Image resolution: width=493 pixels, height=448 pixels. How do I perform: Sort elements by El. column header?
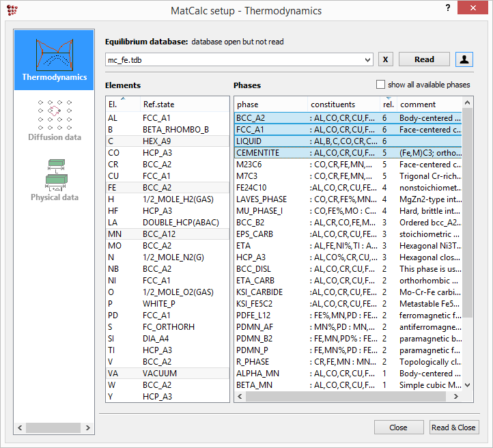(122, 104)
